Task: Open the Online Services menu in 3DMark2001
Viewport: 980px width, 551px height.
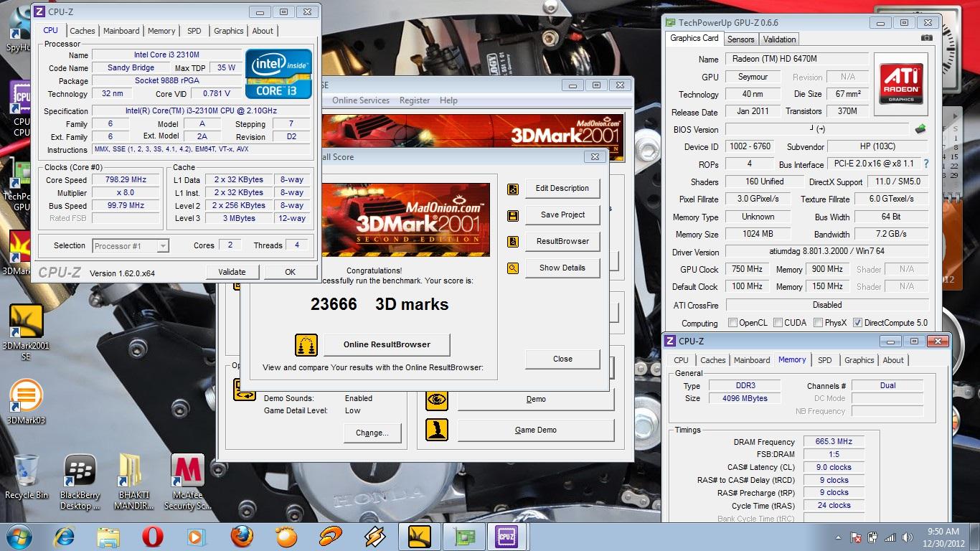Action: (x=361, y=100)
